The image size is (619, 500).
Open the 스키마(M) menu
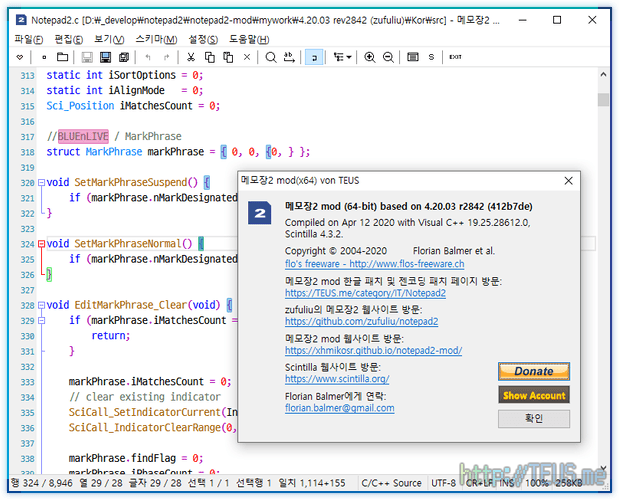tap(156, 39)
